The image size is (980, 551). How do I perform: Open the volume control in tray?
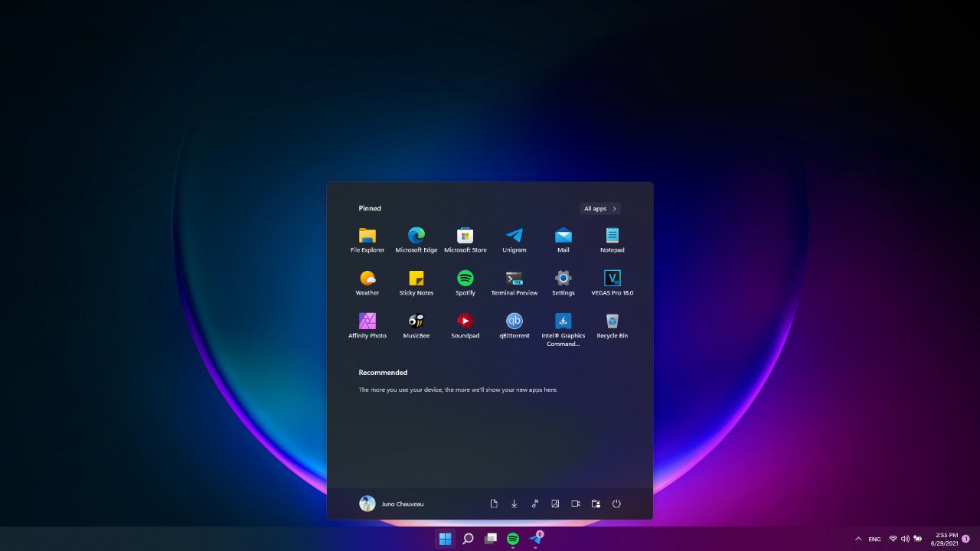905,539
